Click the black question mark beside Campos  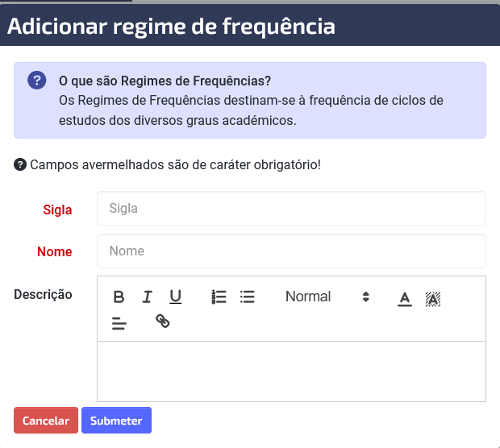[x=20, y=164]
